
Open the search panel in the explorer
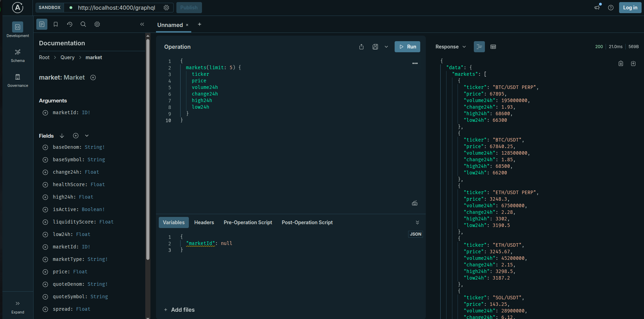83,24
